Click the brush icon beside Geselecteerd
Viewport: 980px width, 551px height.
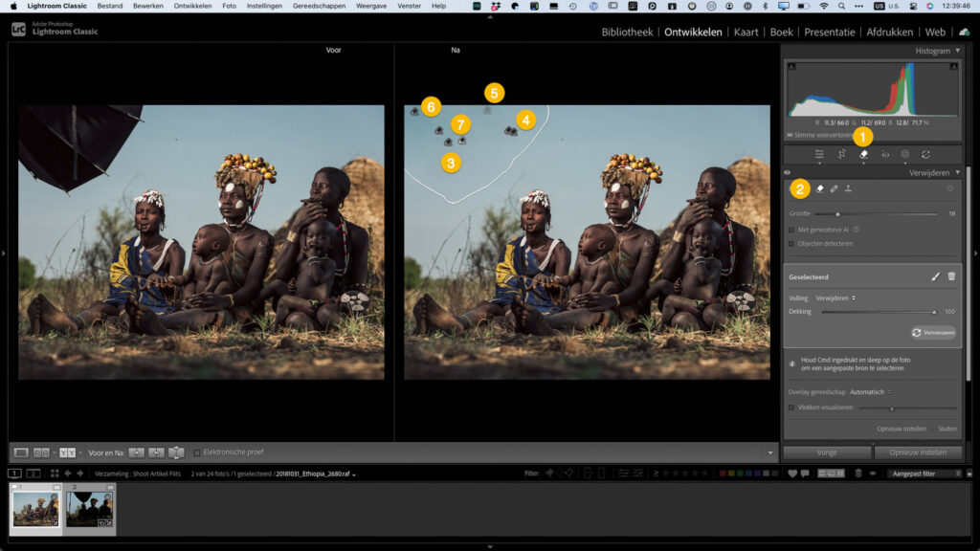(x=935, y=276)
